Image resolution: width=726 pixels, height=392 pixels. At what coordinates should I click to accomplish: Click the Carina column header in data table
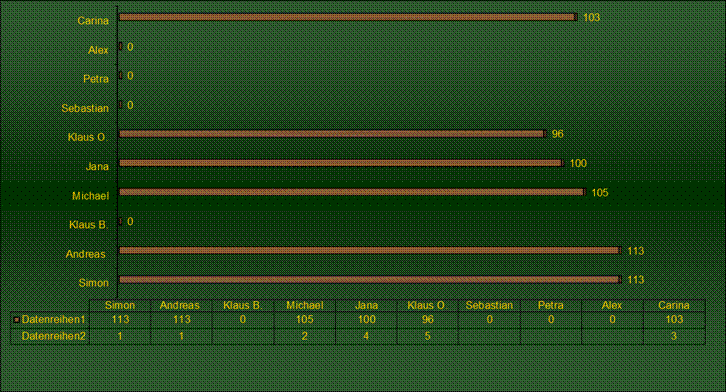point(674,305)
